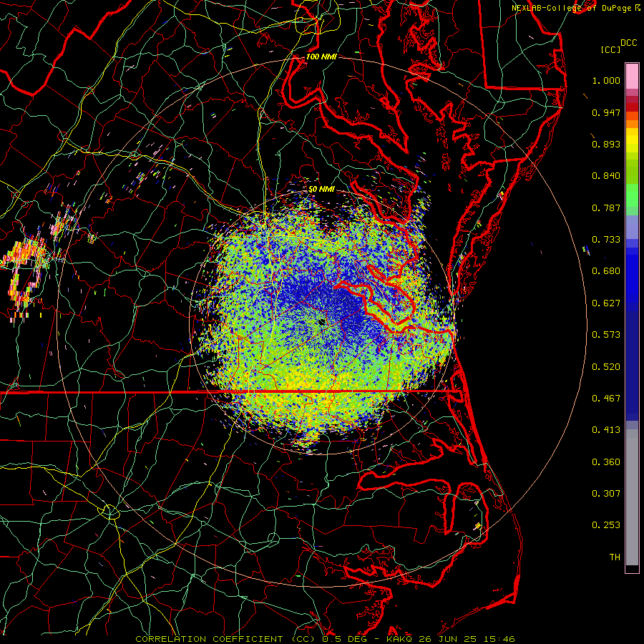This screenshot has width=644, height=644.
Task: Pick the yellow segment of the color bar
Action: coord(632,140)
